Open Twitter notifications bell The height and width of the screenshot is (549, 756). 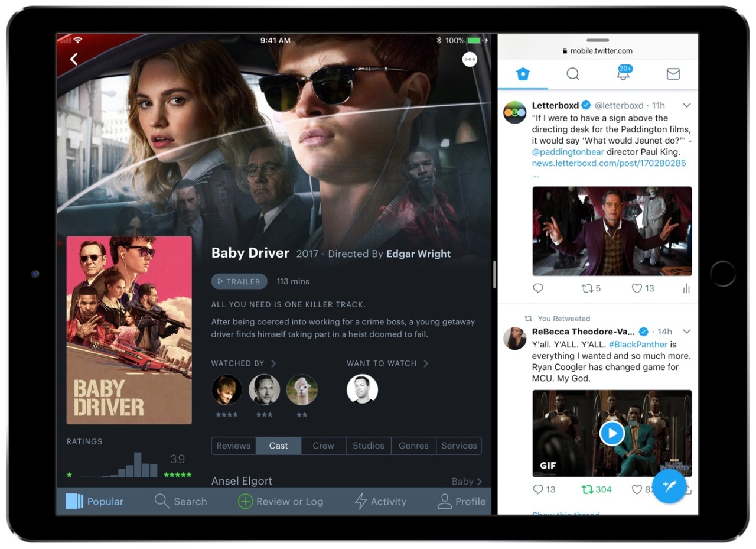point(623,74)
